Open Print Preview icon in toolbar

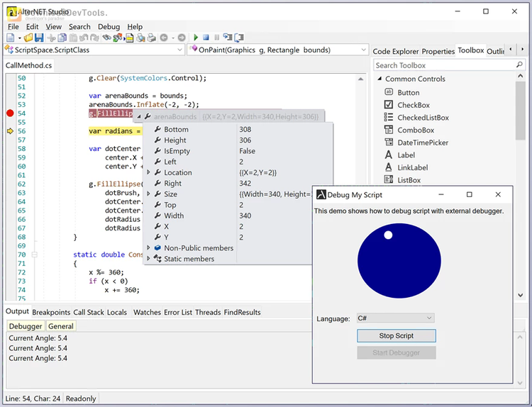(x=140, y=38)
